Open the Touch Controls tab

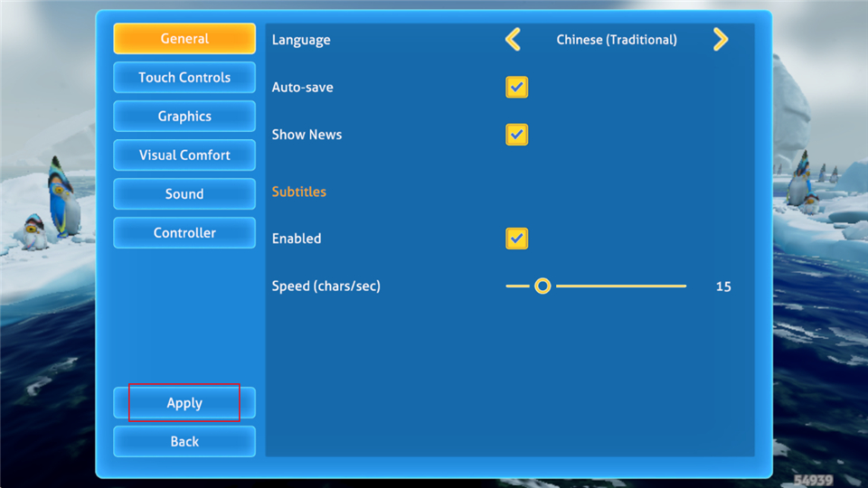click(184, 78)
